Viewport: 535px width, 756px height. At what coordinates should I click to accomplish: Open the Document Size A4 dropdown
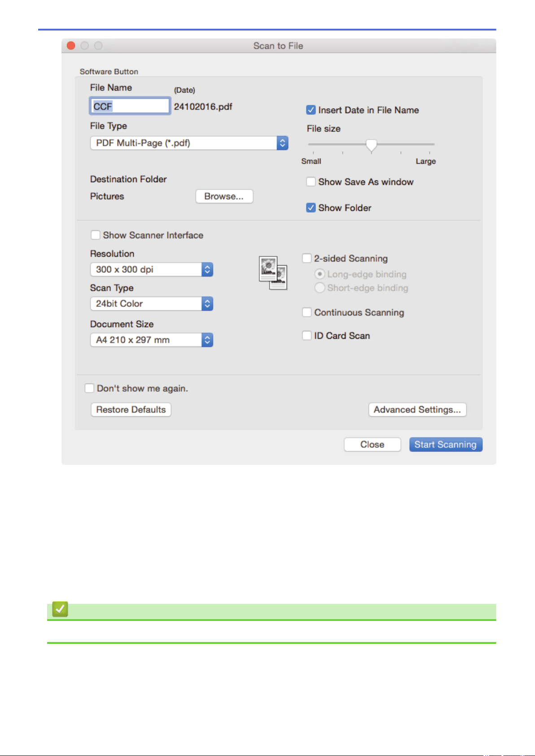tap(152, 340)
